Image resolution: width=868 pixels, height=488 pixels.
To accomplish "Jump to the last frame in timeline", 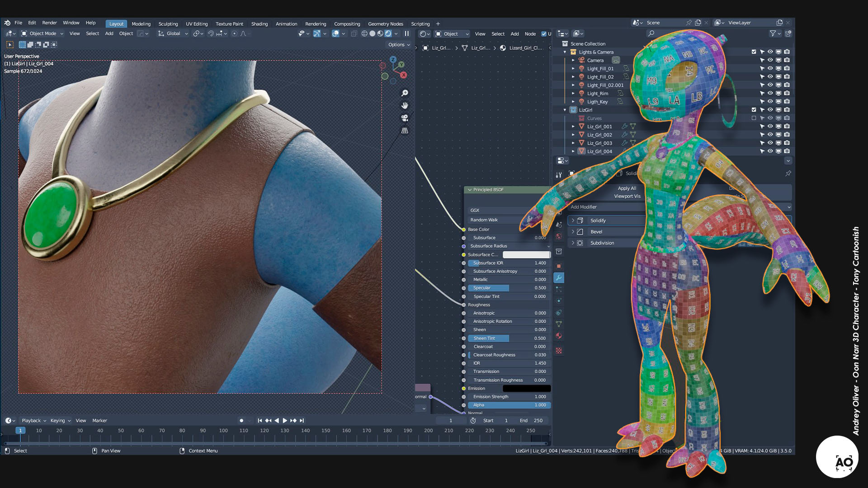I will [302, 421].
